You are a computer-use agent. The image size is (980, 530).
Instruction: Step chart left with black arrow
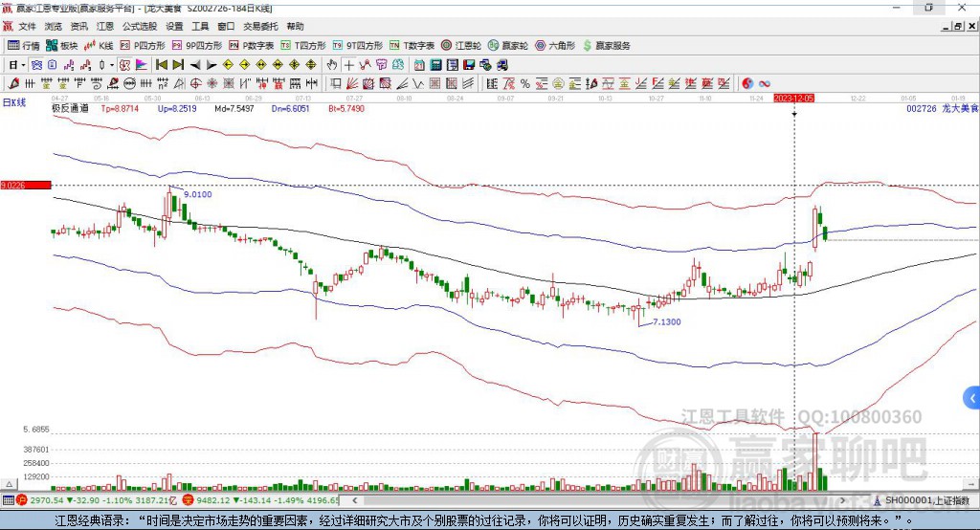195,65
